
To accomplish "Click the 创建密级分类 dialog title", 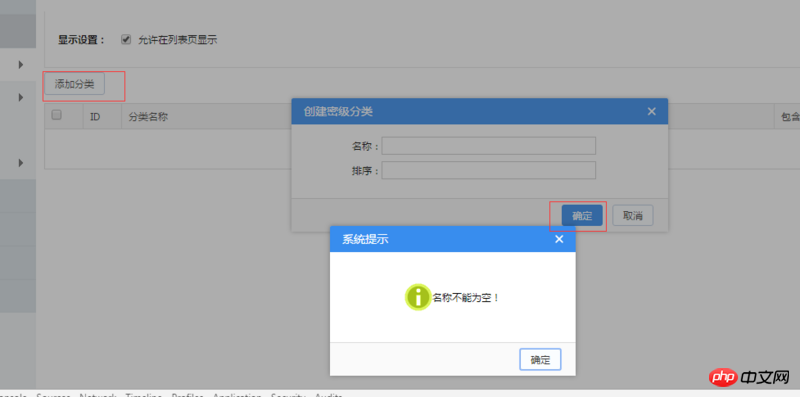I will (x=338, y=111).
